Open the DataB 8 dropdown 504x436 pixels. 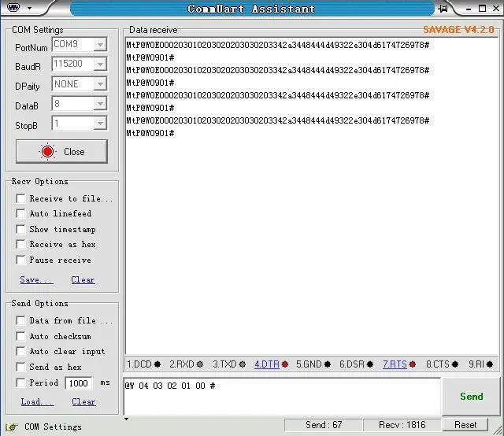[x=100, y=104]
